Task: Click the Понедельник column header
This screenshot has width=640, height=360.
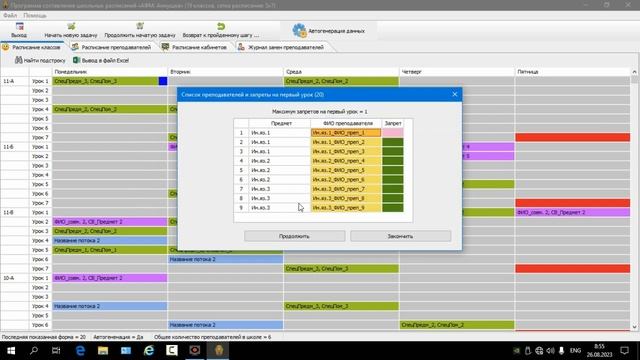Action: (x=110, y=71)
